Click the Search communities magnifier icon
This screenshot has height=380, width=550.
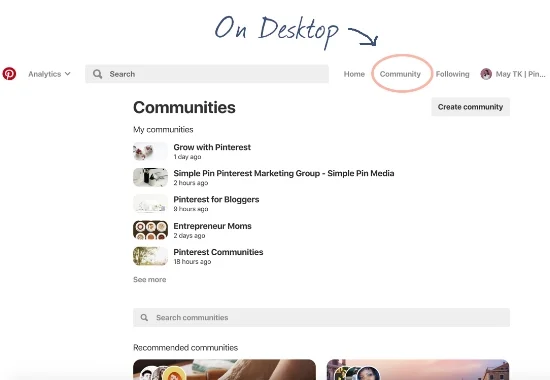(144, 318)
